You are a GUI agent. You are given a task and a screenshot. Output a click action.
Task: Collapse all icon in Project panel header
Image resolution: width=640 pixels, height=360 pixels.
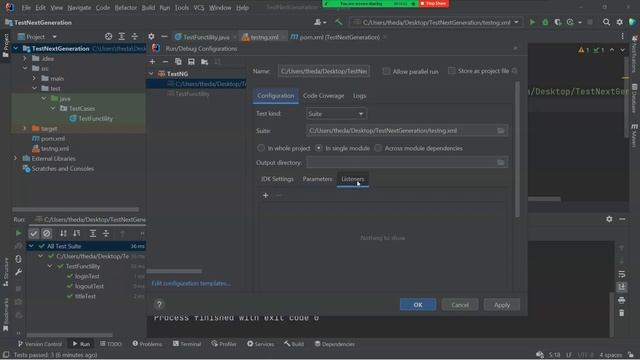coord(134,37)
